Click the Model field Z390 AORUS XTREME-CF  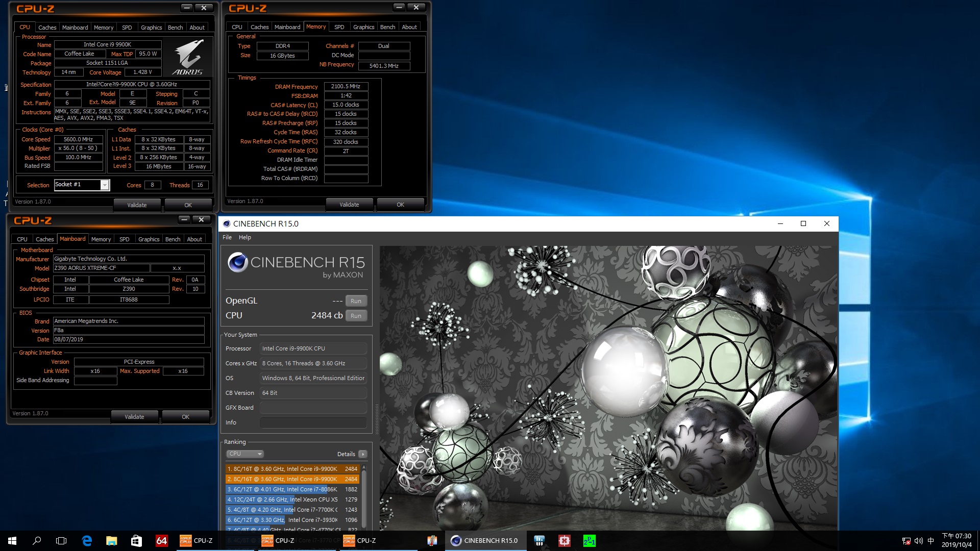(102, 268)
